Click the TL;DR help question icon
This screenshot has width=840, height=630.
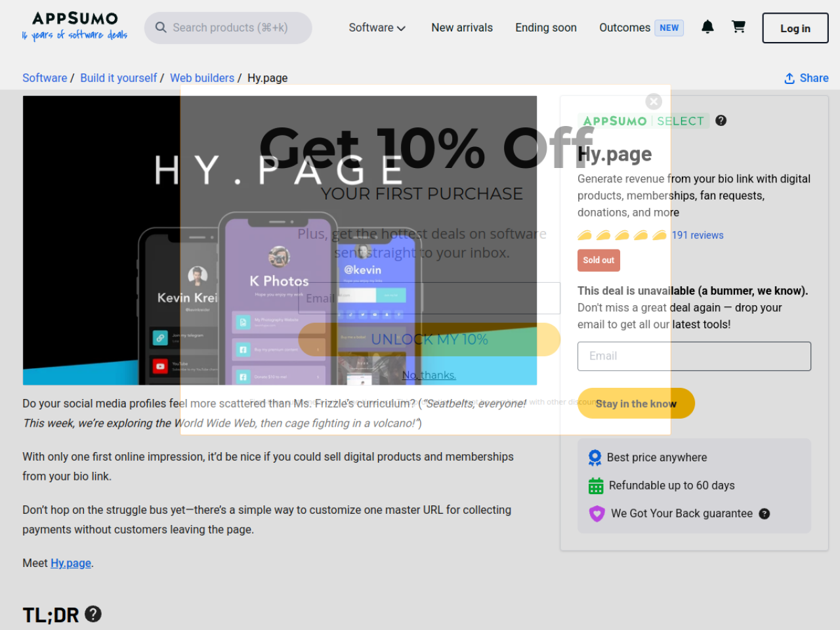click(x=93, y=614)
